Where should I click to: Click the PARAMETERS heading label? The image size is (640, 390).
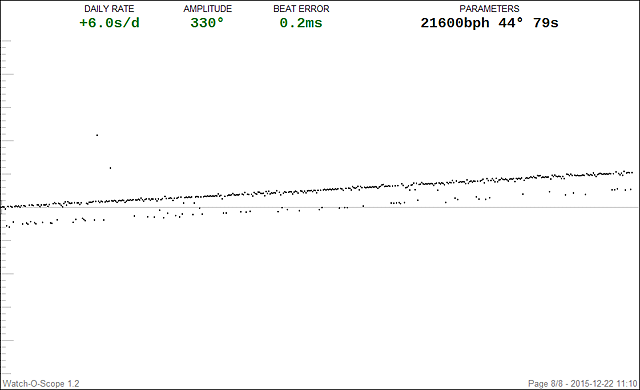489,9
